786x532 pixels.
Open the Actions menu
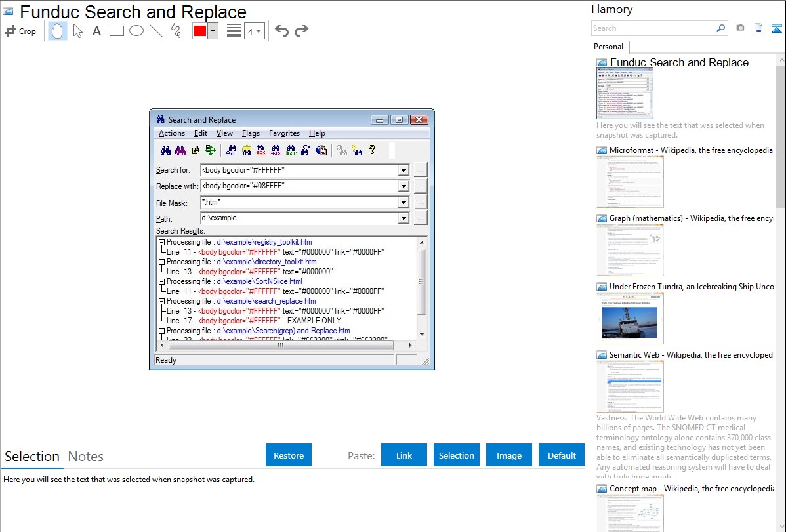pos(172,133)
